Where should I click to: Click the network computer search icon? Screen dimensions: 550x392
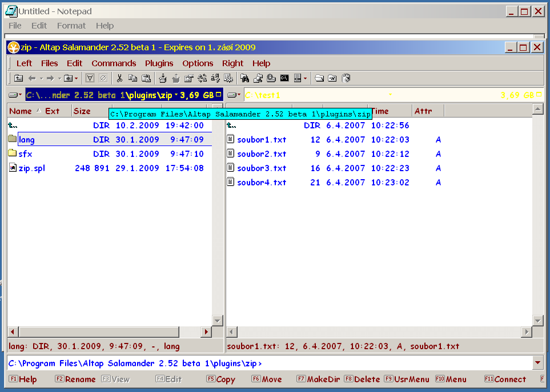pyautogui.click(x=258, y=78)
